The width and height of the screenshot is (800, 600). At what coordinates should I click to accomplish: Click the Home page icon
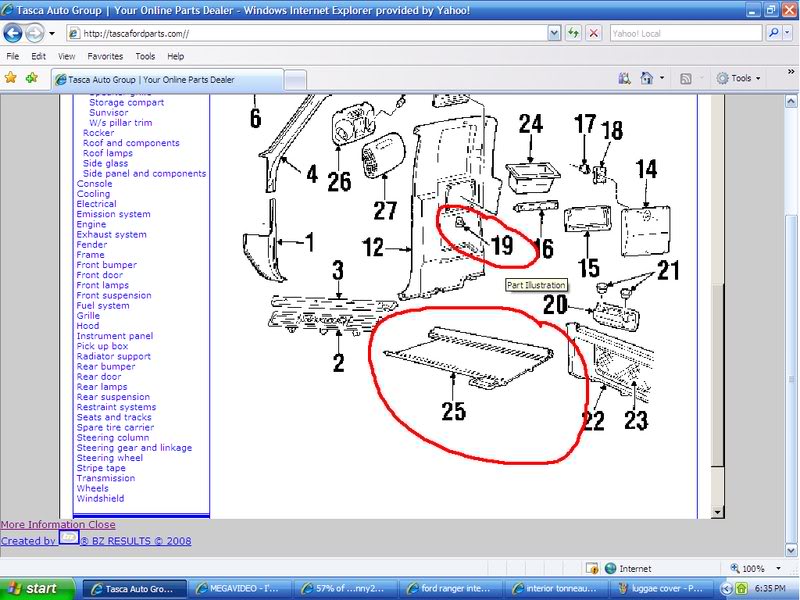646,78
